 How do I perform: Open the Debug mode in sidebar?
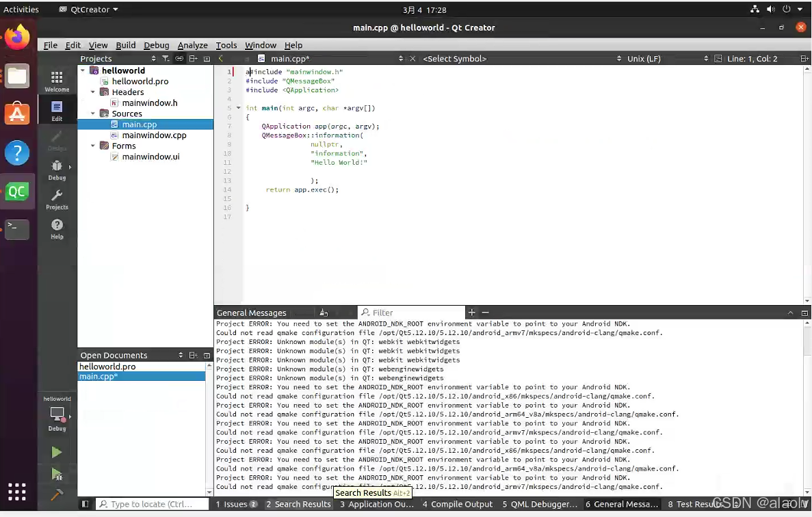click(x=57, y=170)
